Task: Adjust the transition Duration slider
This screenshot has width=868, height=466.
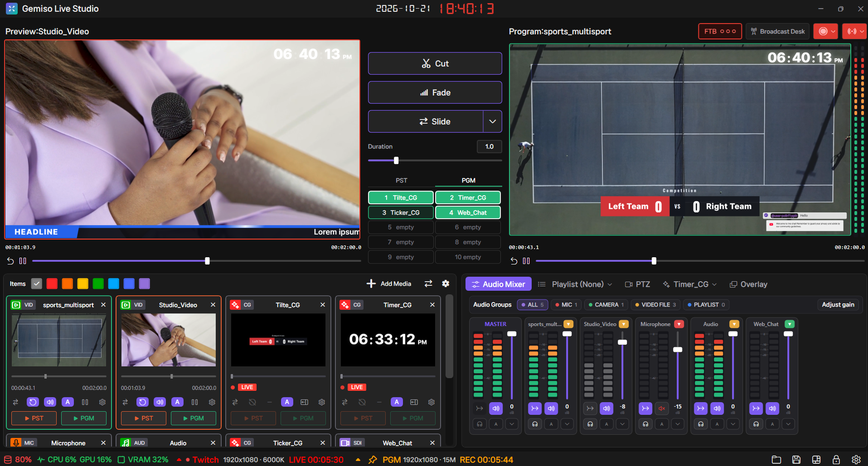Action: [435, 160]
